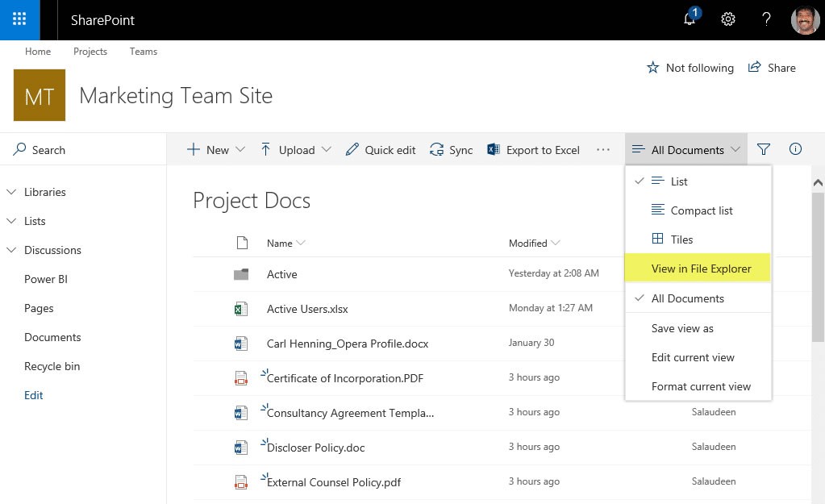The image size is (825, 504).
Task: Open the Recycle bin link
Action: click(x=52, y=365)
